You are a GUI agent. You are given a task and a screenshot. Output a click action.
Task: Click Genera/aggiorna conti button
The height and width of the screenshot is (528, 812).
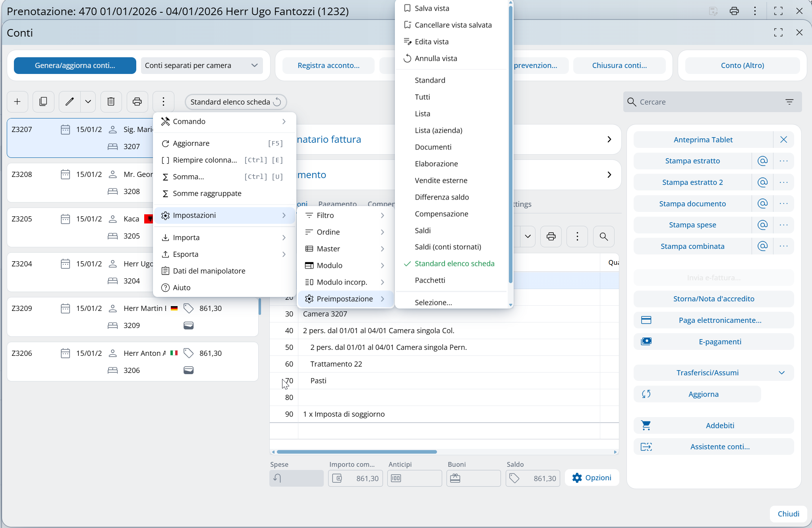pos(75,66)
